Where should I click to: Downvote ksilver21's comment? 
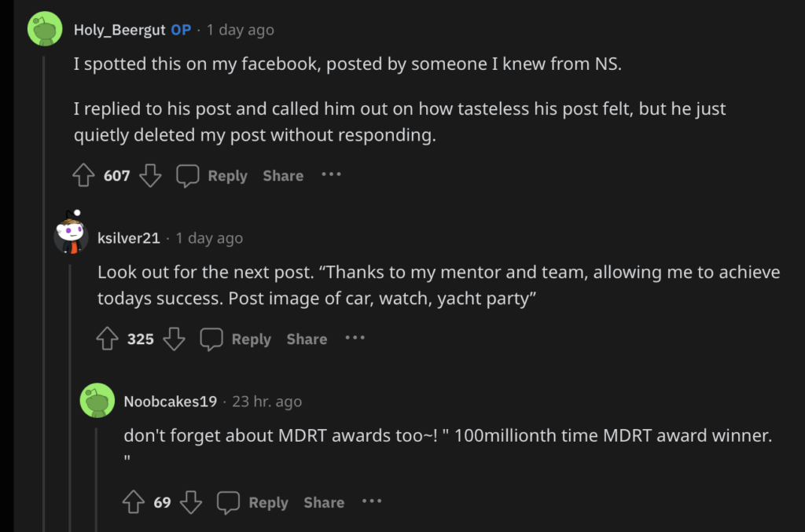(174, 339)
